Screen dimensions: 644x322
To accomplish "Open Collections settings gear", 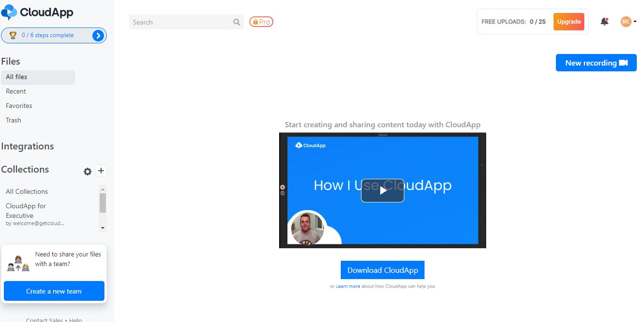I will coord(88,171).
